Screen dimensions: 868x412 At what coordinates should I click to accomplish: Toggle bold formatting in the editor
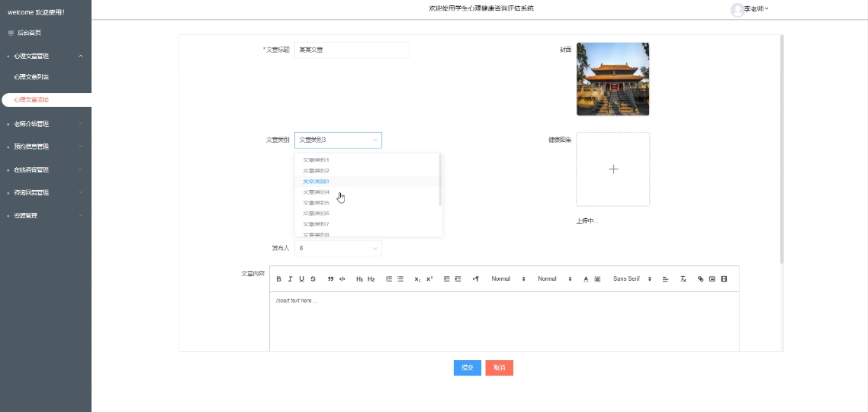pos(278,279)
